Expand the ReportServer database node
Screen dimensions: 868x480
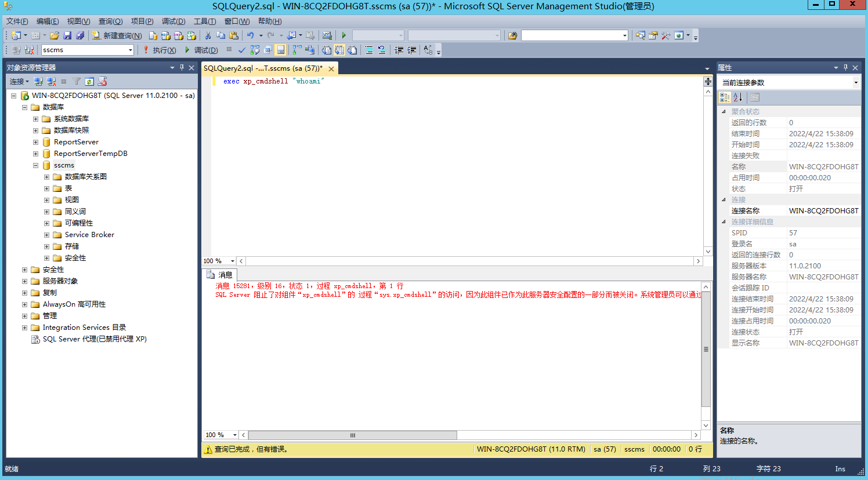(35, 142)
